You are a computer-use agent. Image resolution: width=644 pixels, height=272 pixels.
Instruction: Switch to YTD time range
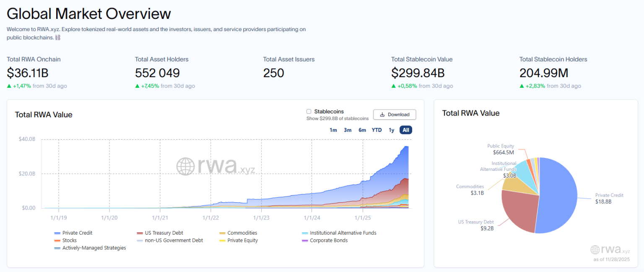tap(377, 130)
